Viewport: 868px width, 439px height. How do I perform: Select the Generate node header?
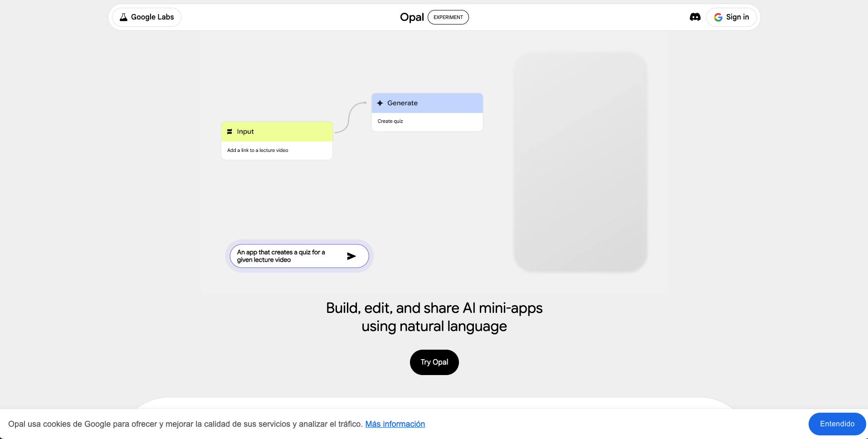[x=427, y=103]
